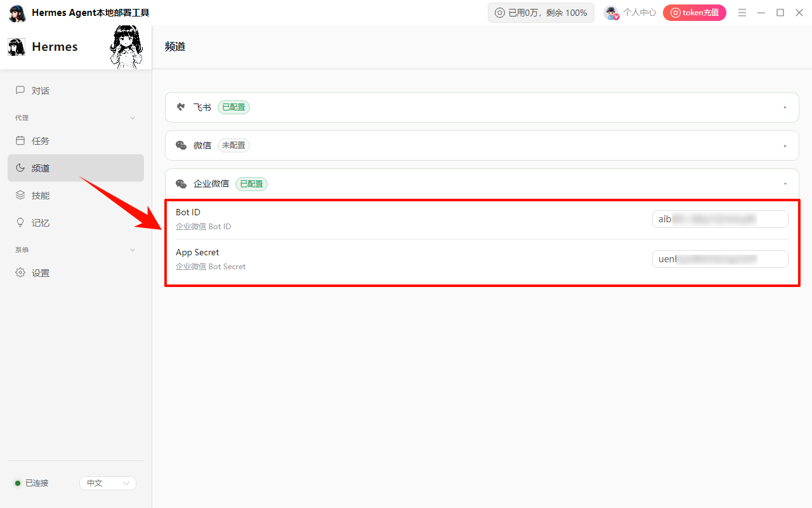Screen dimensions: 812x508
Task: Click the token usage indicator 已用0万
Action: [541, 13]
